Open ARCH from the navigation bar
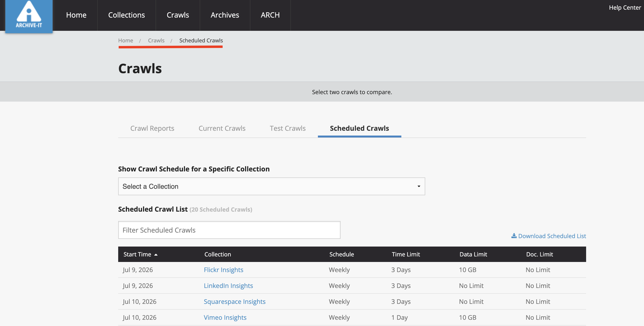 coord(270,15)
